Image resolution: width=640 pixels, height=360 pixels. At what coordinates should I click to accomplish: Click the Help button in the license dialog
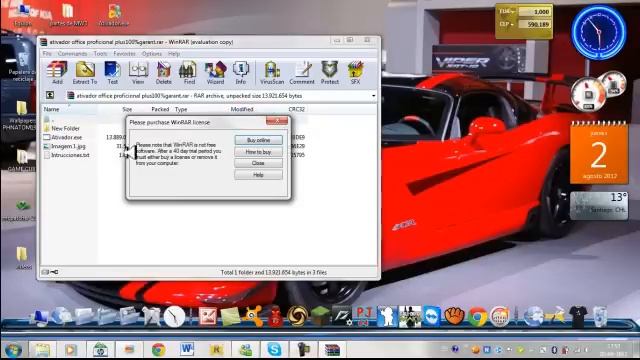pyautogui.click(x=258, y=175)
